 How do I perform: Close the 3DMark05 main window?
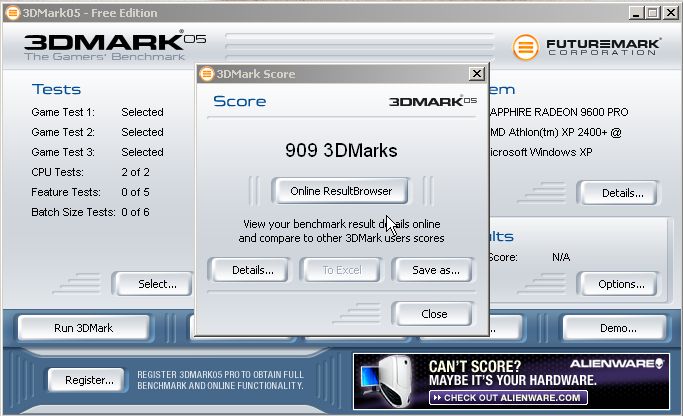(670, 13)
